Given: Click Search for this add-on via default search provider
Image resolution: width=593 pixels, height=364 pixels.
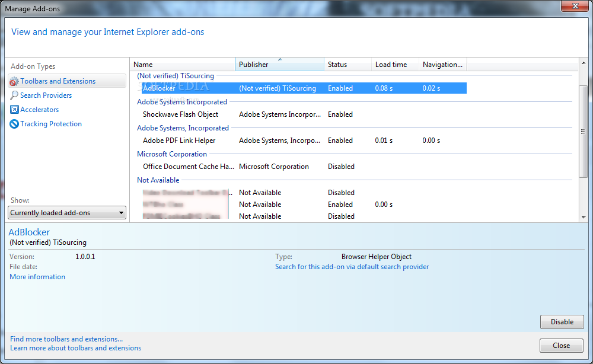Looking at the screenshot, I should pos(352,267).
